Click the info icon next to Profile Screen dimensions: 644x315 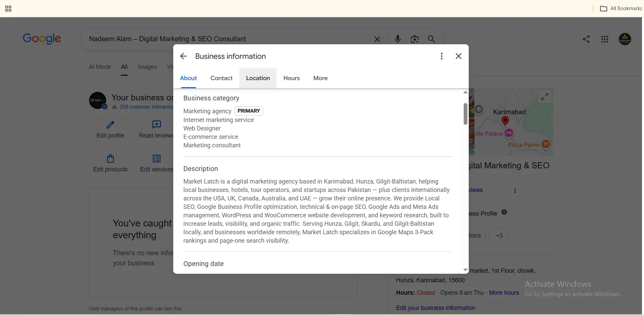[x=504, y=212]
